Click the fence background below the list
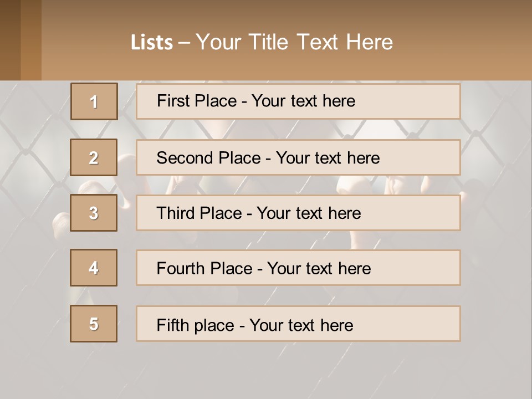Viewport: 532px width, 399px height. [x=266, y=370]
